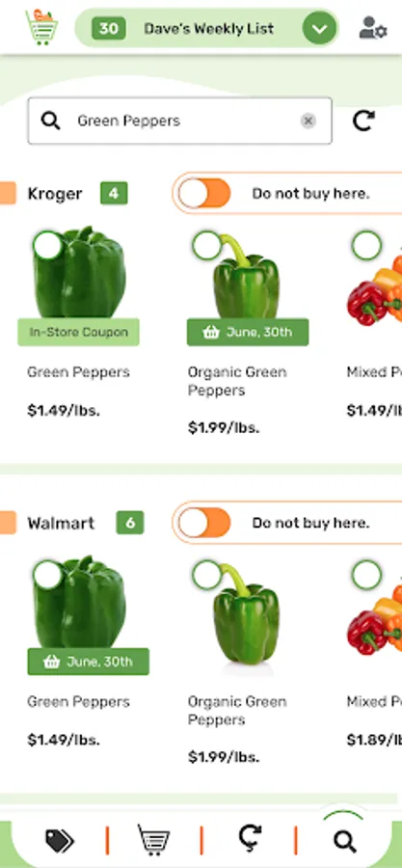Open the cart icon in bottom bar

pos(153,840)
